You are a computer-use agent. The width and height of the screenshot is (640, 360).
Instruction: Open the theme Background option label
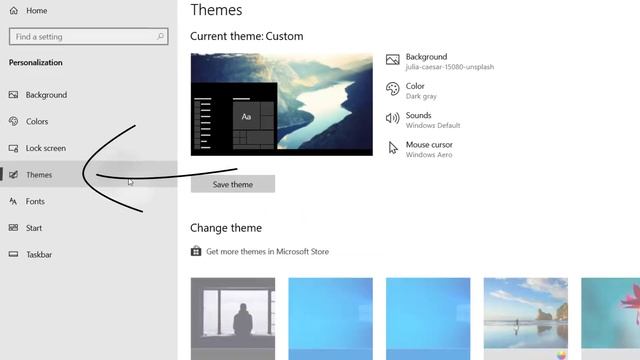tap(427, 57)
